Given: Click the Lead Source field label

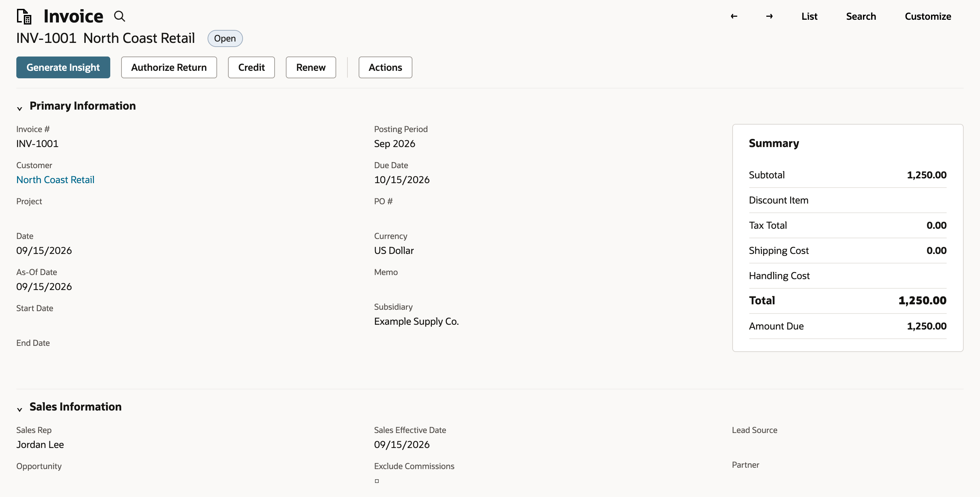Looking at the screenshot, I should click(x=754, y=430).
